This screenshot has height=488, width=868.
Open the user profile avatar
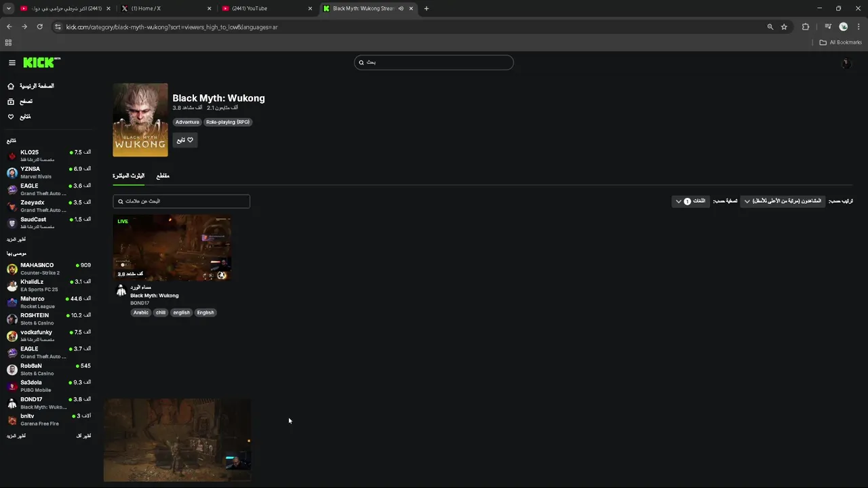(x=846, y=63)
